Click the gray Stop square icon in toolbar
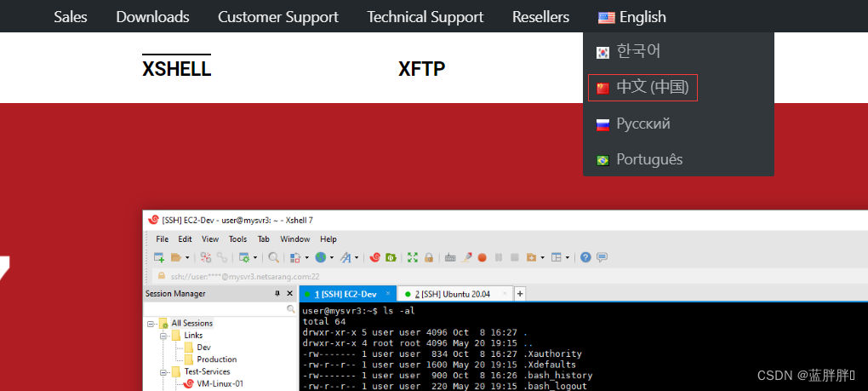This screenshot has height=391, width=868. pyautogui.click(x=515, y=257)
